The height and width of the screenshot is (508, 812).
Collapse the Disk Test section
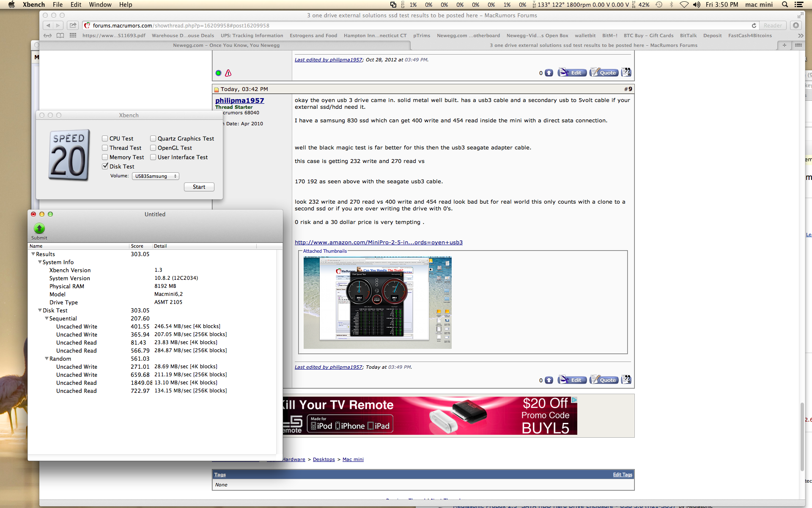[x=40, y=310]
